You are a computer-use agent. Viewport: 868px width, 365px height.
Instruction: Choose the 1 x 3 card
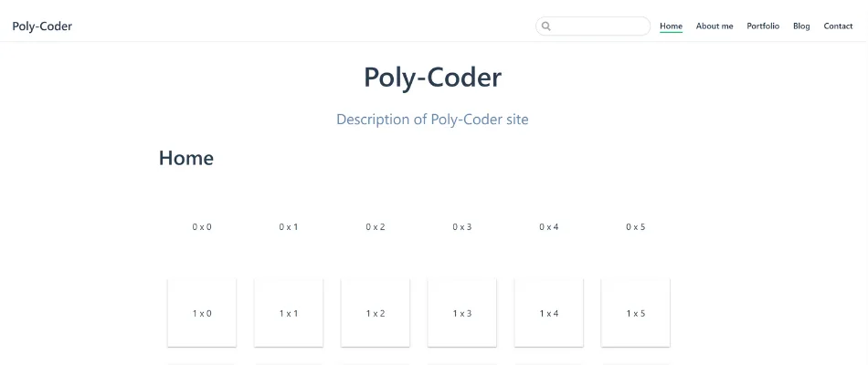pos(462,313)
